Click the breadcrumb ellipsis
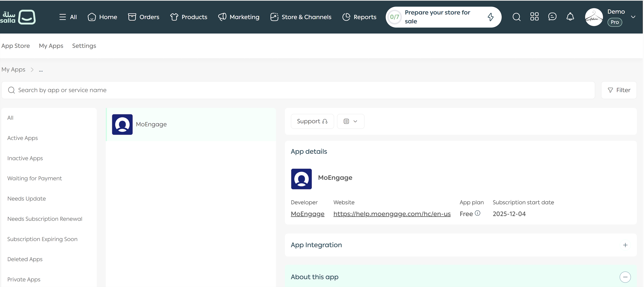The height and width of the screenshot is (287, 644). tap(41, 70)
